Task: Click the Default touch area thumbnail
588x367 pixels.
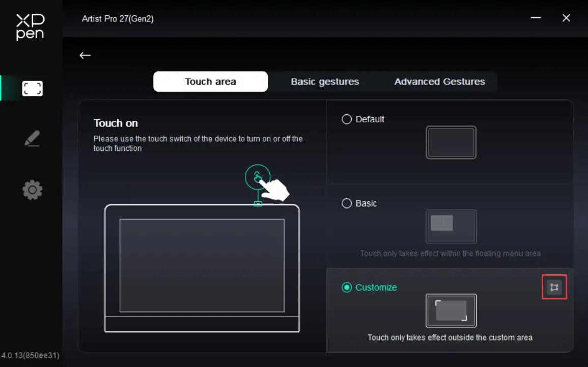Action: pos(451,142)
